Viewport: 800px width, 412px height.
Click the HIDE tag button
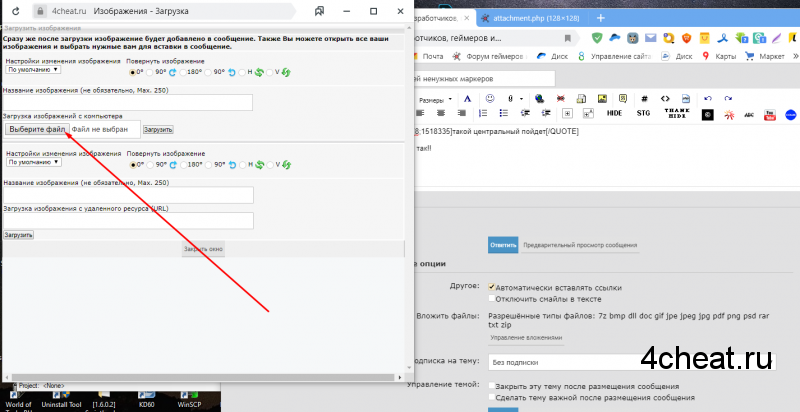pos(614,113)
